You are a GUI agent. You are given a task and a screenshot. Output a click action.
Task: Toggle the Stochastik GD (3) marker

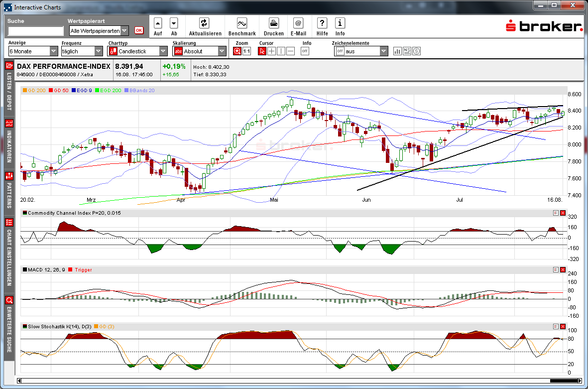coord(96,327)
